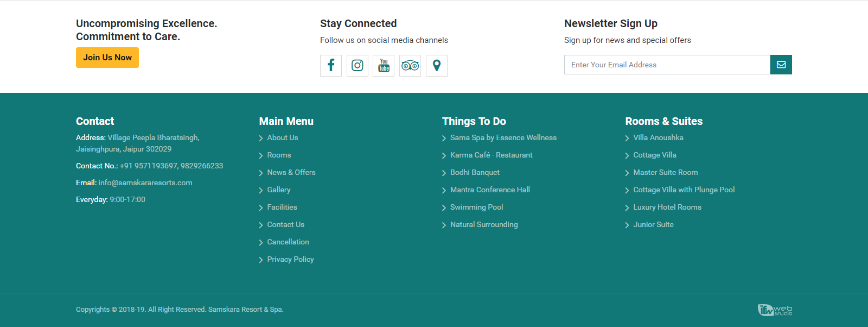Image resolution: width=868 pixels, height=327 pixels.
Task: Click the map location pin icon
Action: point(437,66)
